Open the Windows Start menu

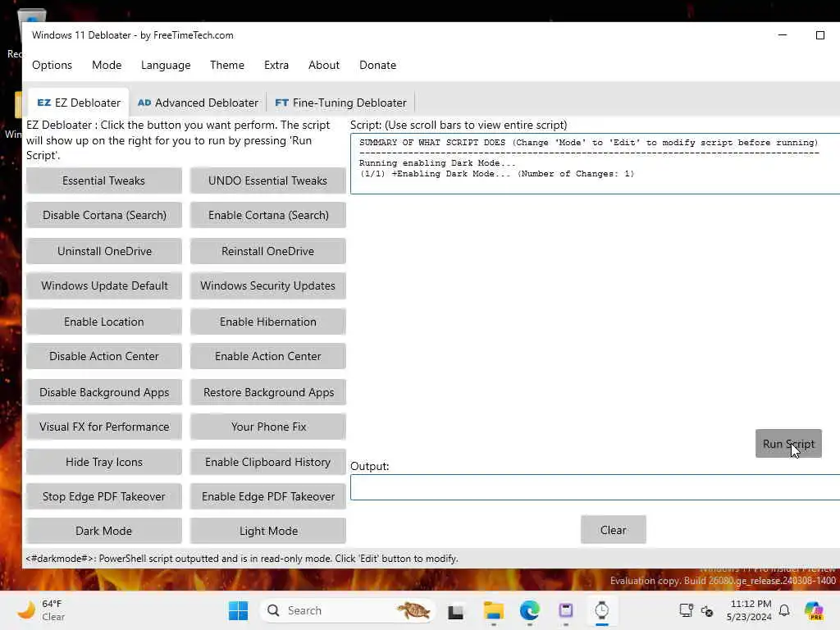[238, 610]
